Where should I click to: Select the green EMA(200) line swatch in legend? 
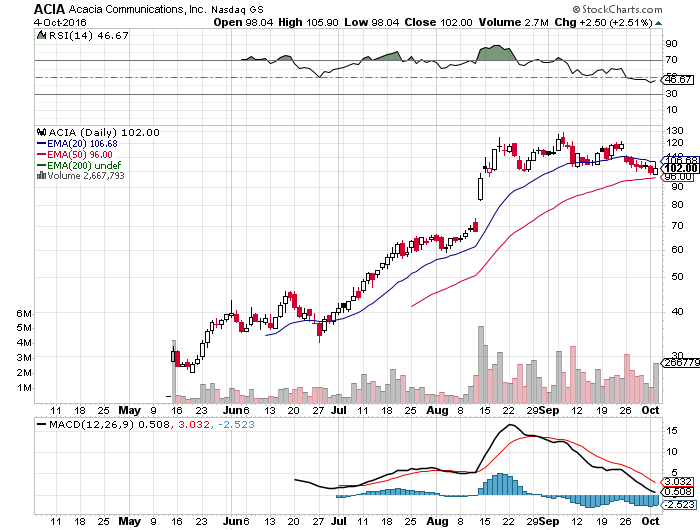tap(41, 165)
